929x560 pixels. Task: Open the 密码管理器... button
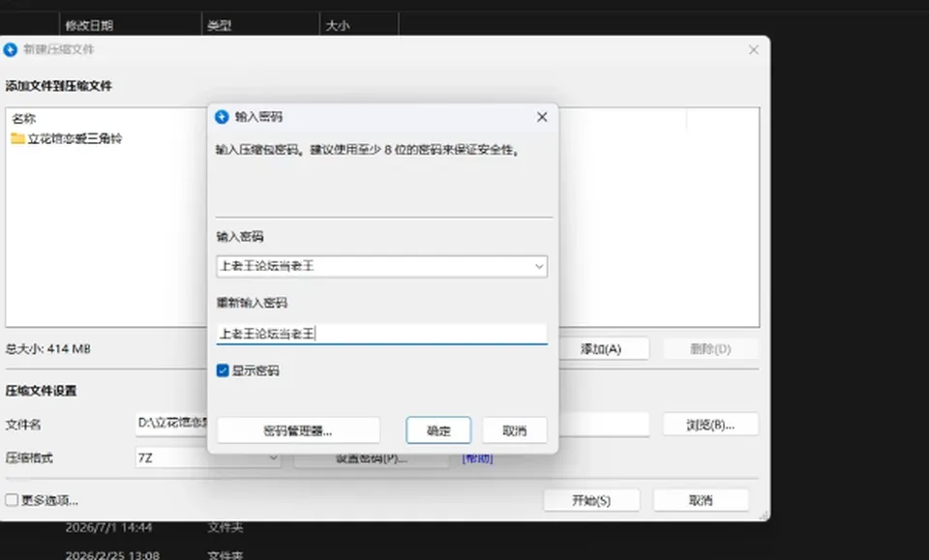[298, 430]
